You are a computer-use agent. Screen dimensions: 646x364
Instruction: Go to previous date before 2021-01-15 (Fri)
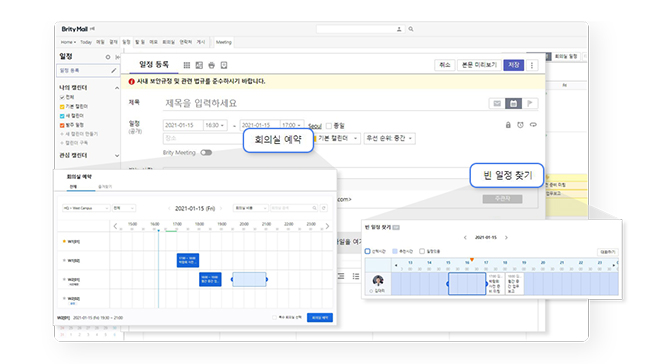click(169, 208)
